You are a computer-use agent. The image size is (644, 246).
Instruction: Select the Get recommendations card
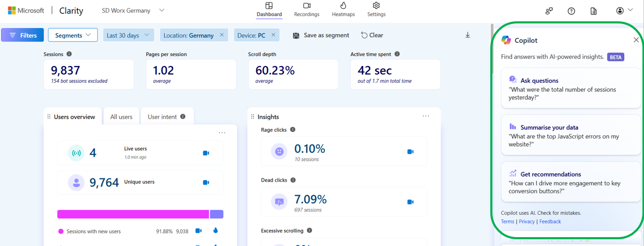571,182
